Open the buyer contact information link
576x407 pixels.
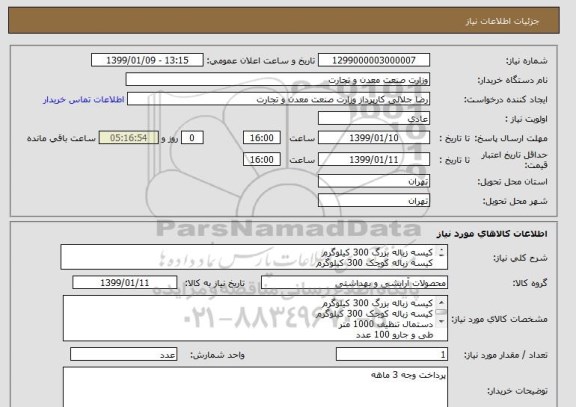(x=83, y=100)
